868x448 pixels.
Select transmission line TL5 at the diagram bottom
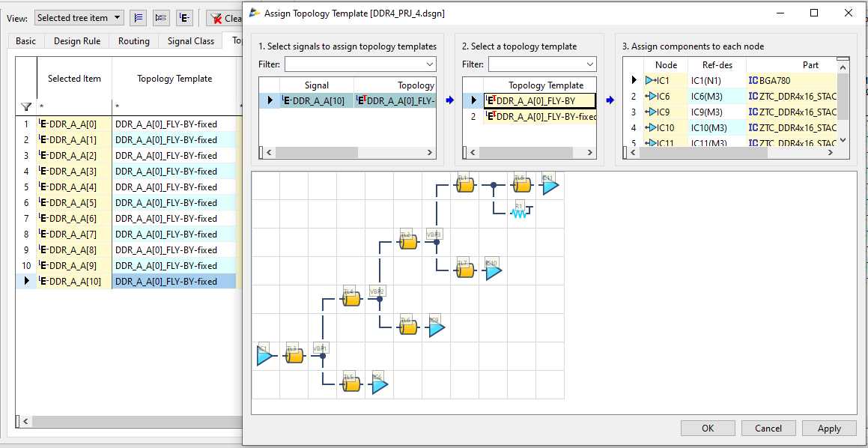[349, 384]
